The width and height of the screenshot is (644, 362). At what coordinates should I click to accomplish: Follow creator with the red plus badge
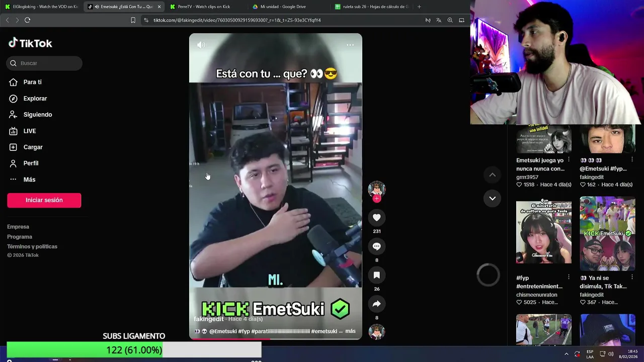(377, 199)
